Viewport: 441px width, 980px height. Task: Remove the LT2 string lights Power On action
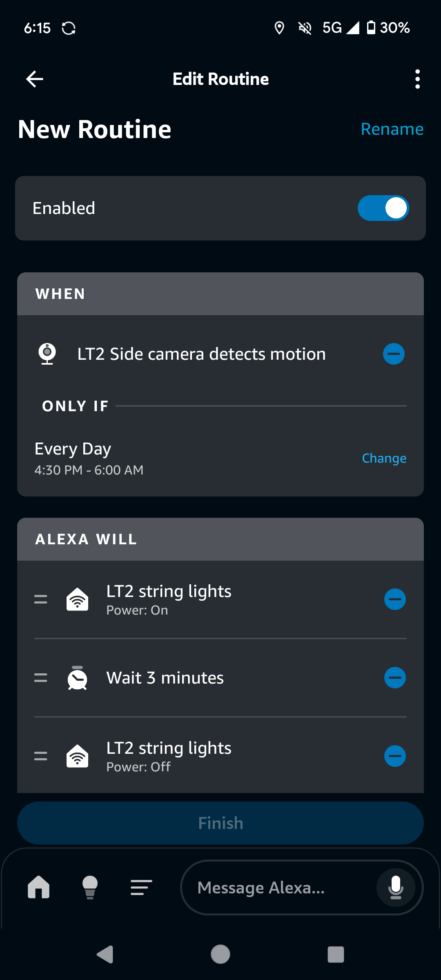(395, 599)
